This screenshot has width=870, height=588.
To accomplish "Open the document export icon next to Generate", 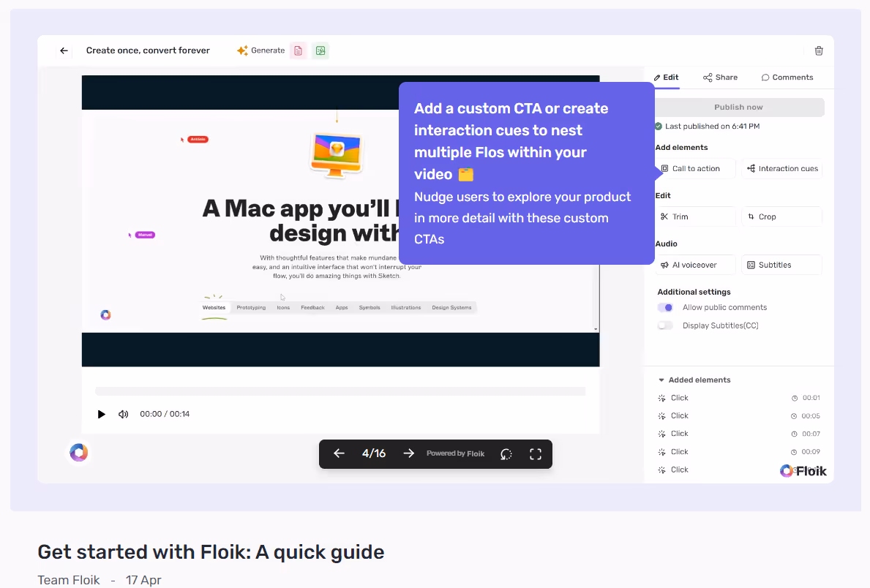I will pyautogui.click(x=298, y=50).
